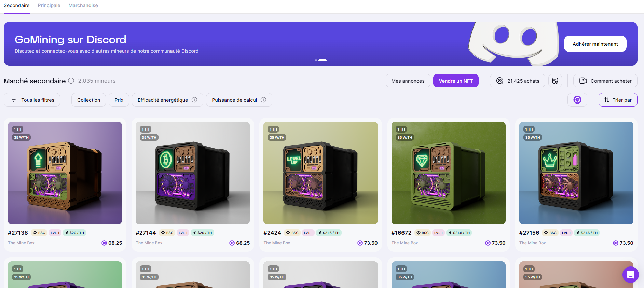
Task: Click Adhérer maintenant on Discord banner
Action: pyautogui.click(x=595, y=44)
